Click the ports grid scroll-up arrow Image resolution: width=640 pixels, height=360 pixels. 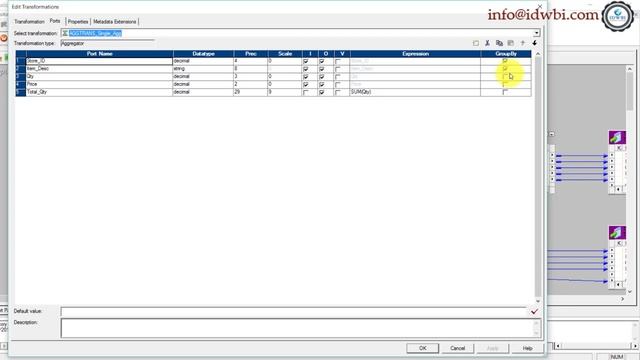click(538, 54)
